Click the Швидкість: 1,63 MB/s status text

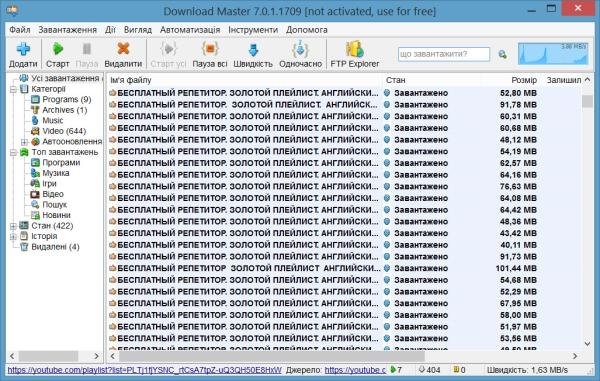527,370
